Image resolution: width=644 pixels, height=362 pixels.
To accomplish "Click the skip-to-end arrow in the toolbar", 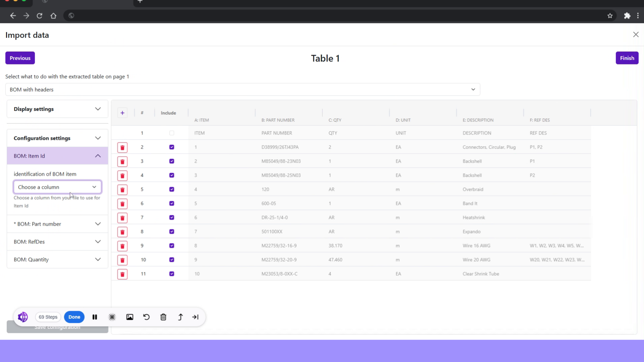I will click(196, 317).
